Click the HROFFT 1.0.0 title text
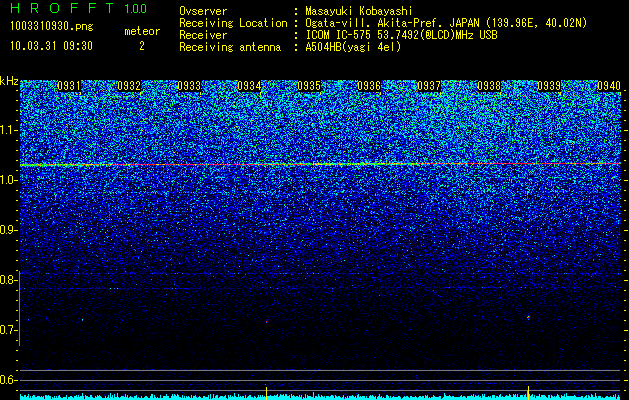The image size is (629, 400). (x=79, y=8)
